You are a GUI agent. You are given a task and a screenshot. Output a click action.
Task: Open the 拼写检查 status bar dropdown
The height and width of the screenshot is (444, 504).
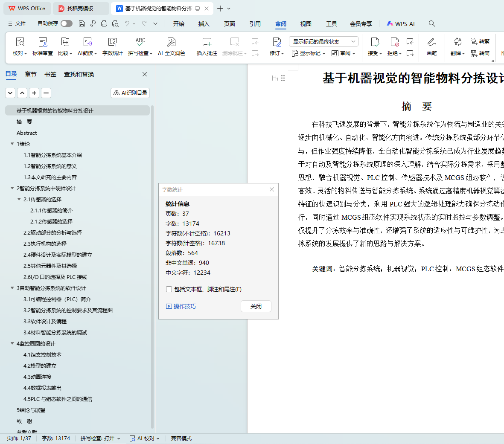100,438
